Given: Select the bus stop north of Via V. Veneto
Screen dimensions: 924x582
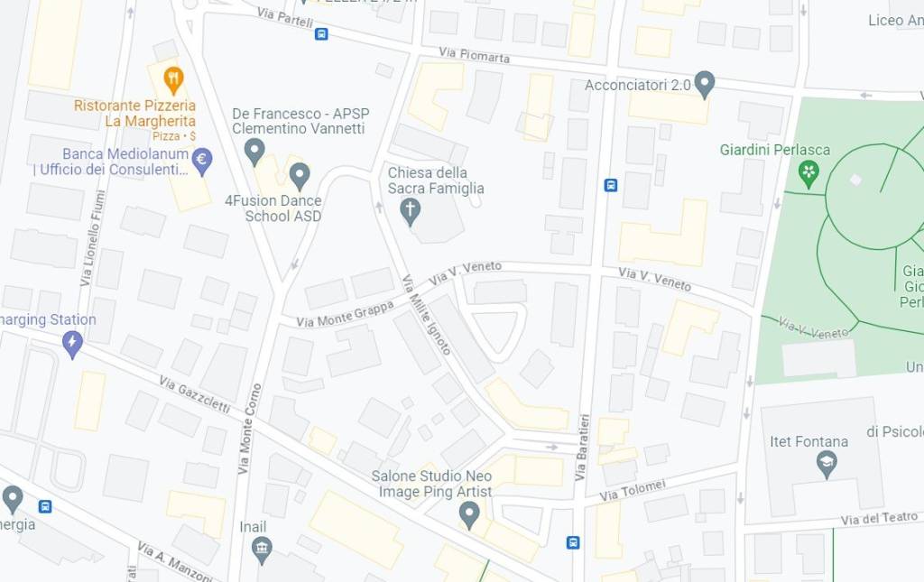Looking at the screenshot, I should coord(611,186).
